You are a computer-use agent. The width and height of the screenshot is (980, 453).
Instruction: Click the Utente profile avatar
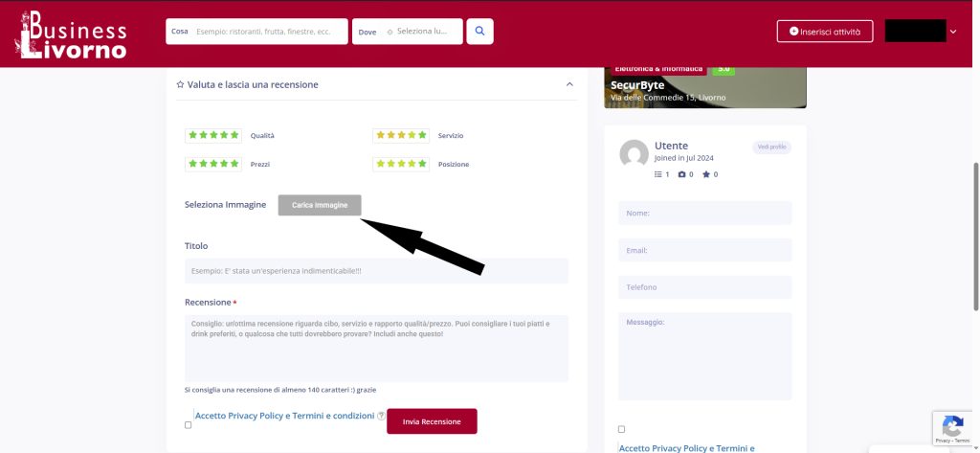pyautogui.click(x=634, y=153)
